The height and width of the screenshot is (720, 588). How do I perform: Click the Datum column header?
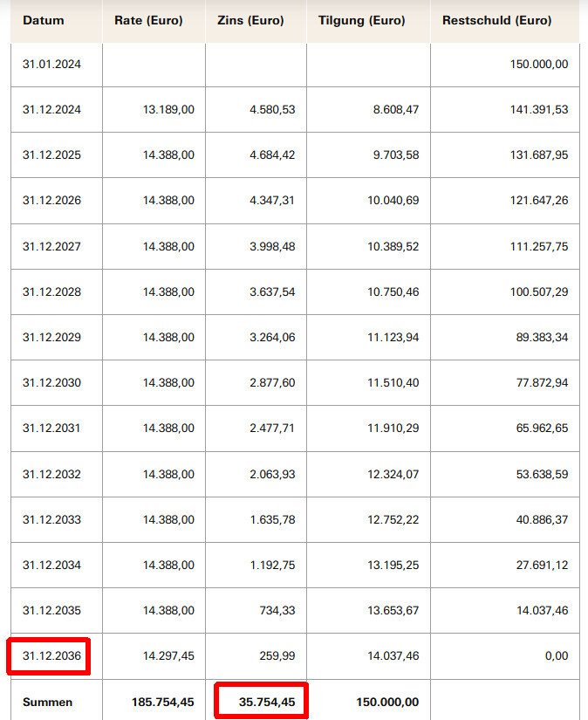click(44, 20)
